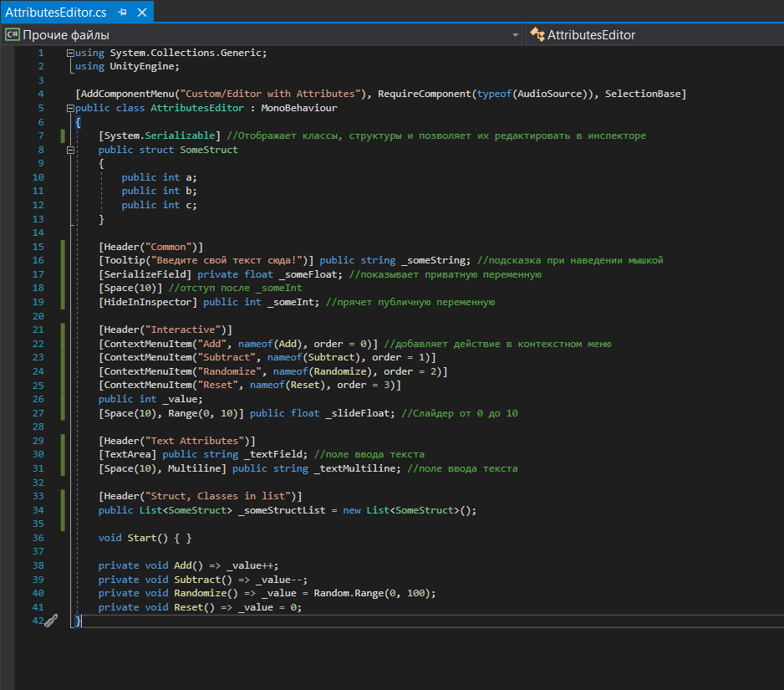Click the AddComponentMenu attribute text
Screen dimensions: 784x690
click(127, 94)
